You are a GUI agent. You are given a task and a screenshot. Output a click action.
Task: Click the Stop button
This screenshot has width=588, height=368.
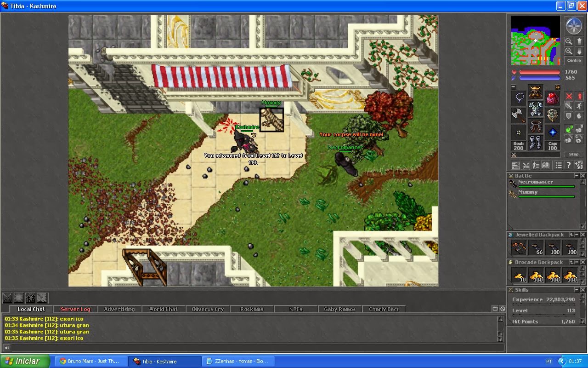point(573,155)
